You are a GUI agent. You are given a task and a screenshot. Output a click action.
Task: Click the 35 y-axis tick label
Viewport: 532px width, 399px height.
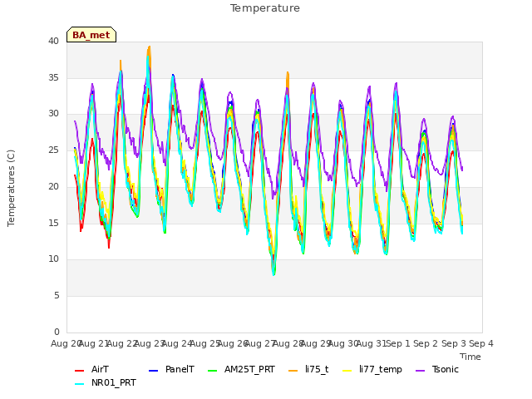coord(53,77)
